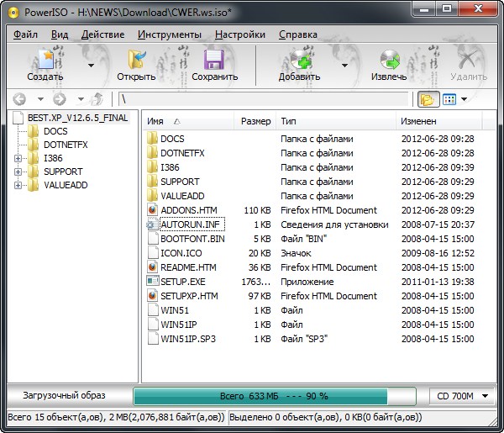Click the Back navigation arrow icon

[20, 99]
